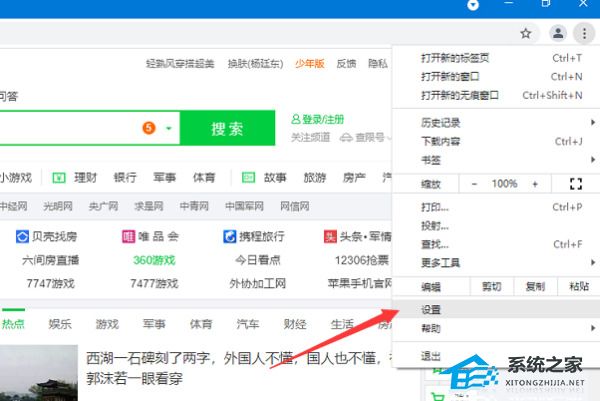
Task: Switch to the 游戏 news tab
Action: (107, 324)
